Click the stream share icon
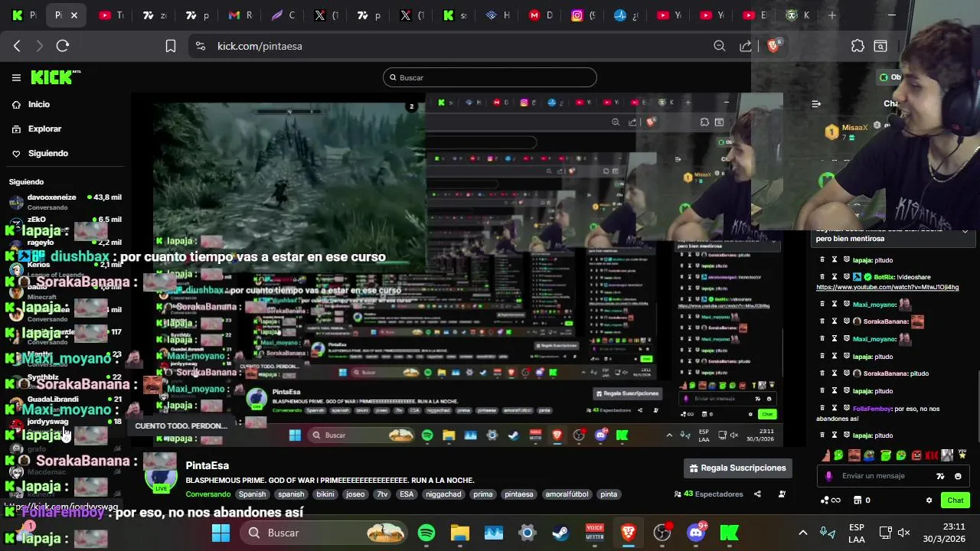Viewport: 980px width, 551px height. tap(757, 494)
